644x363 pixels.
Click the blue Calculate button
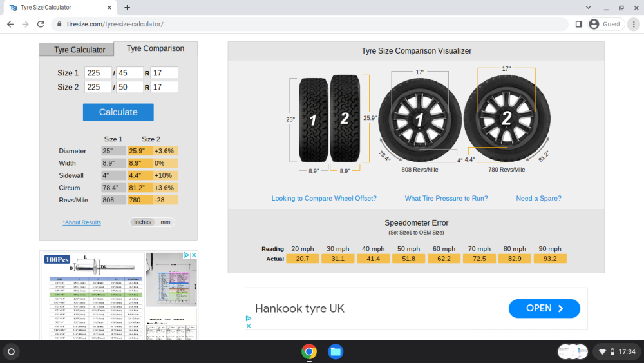click(x=118, y=112)
